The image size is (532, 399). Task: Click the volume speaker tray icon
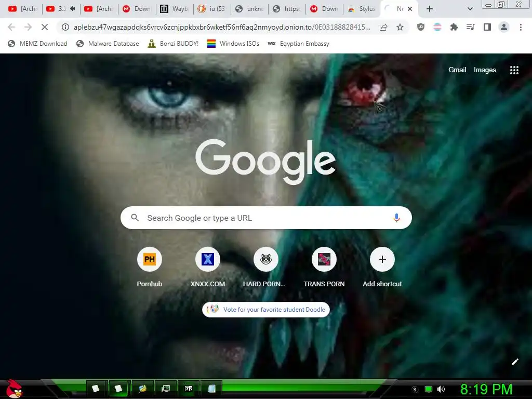pyautogui.click(x=441, y=389)
